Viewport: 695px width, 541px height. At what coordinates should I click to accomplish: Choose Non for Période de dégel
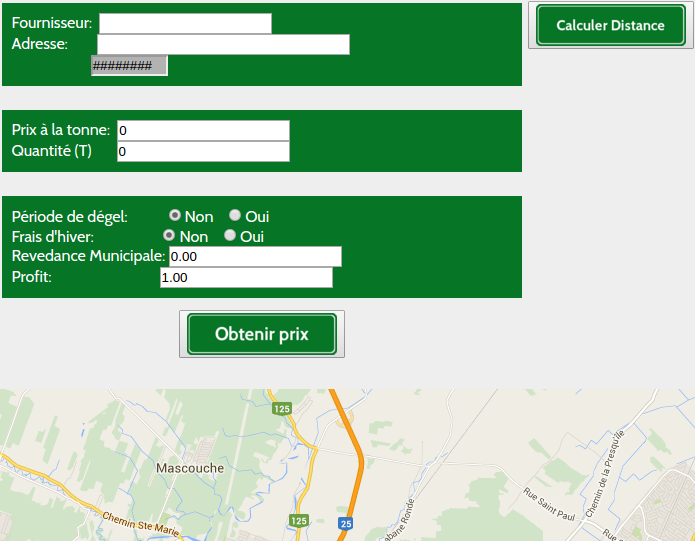pos(175,215)
